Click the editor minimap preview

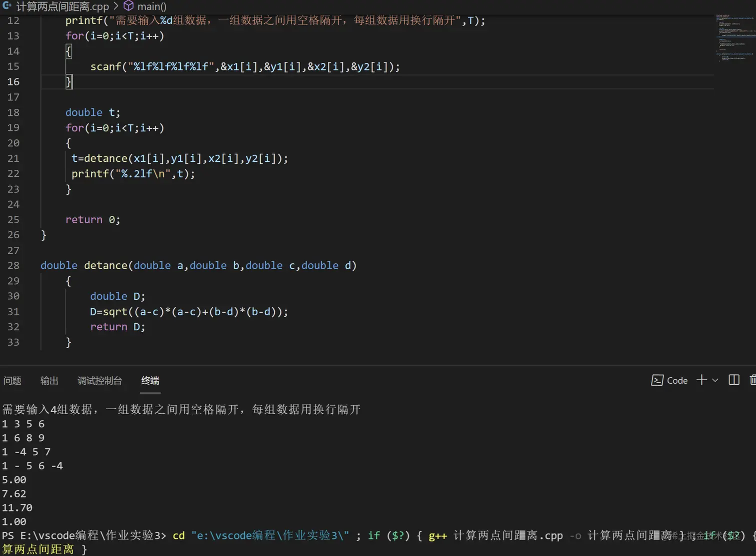(735, 38)
